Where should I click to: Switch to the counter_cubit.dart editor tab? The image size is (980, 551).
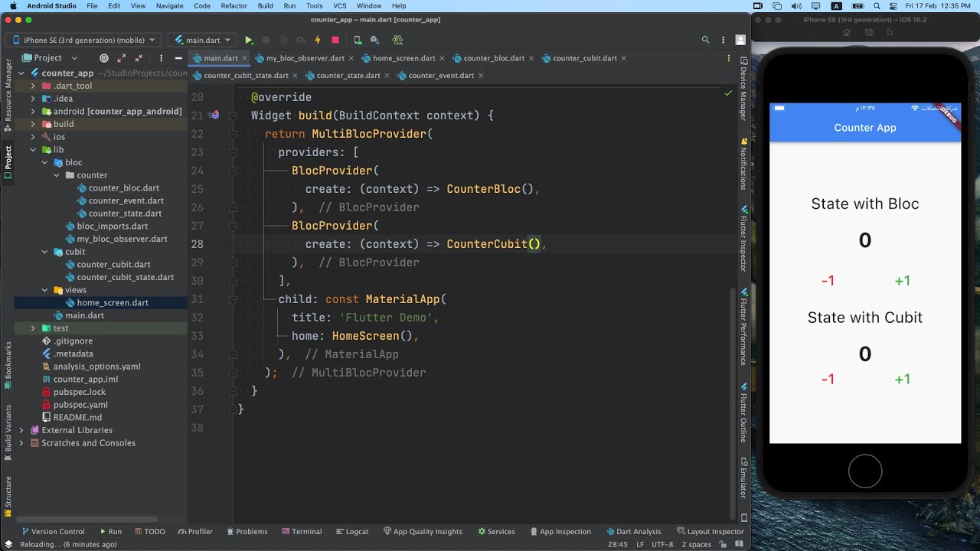(x=584, y=58)
